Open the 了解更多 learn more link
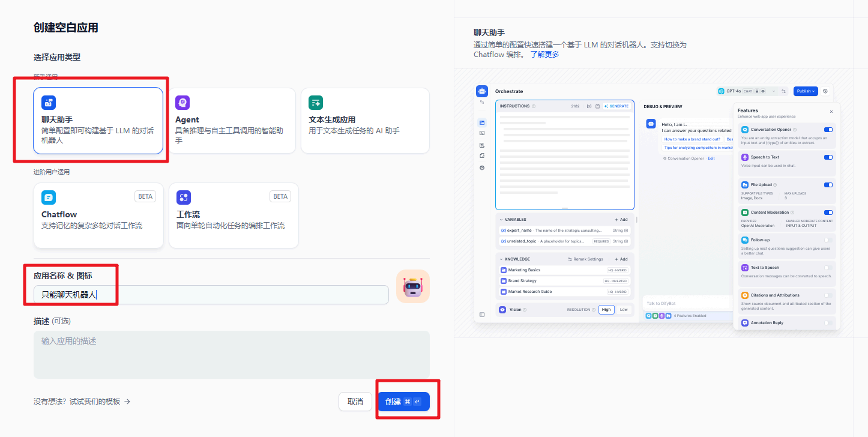 544,55
